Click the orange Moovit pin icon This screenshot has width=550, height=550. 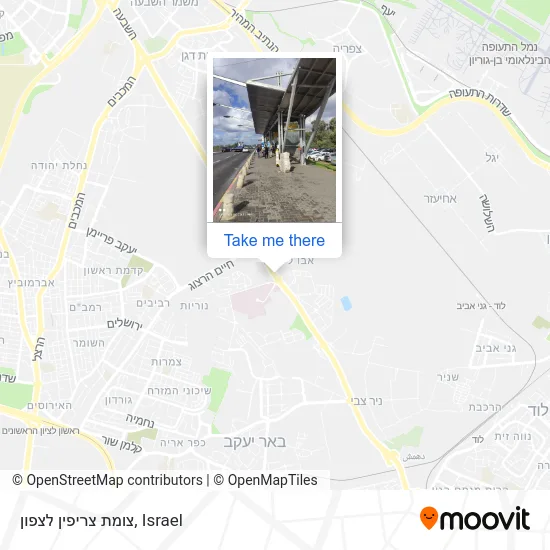[x=429, y=518]
